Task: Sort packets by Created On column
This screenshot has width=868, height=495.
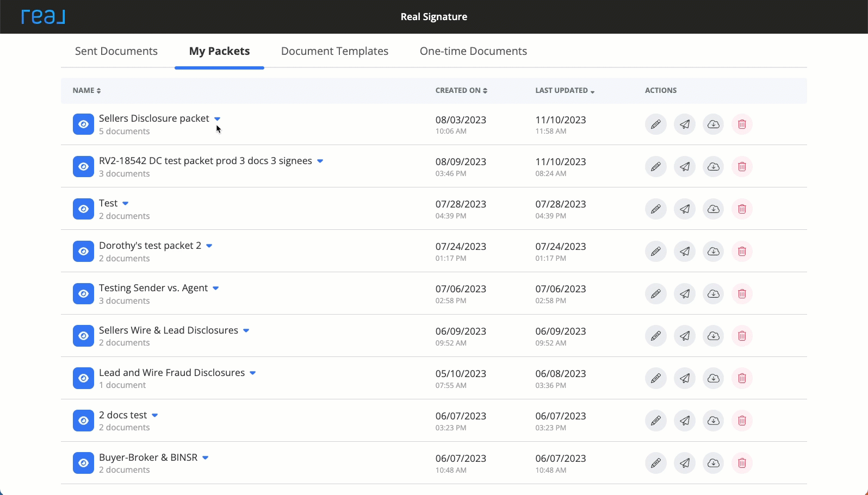Action: click(461, 91)
